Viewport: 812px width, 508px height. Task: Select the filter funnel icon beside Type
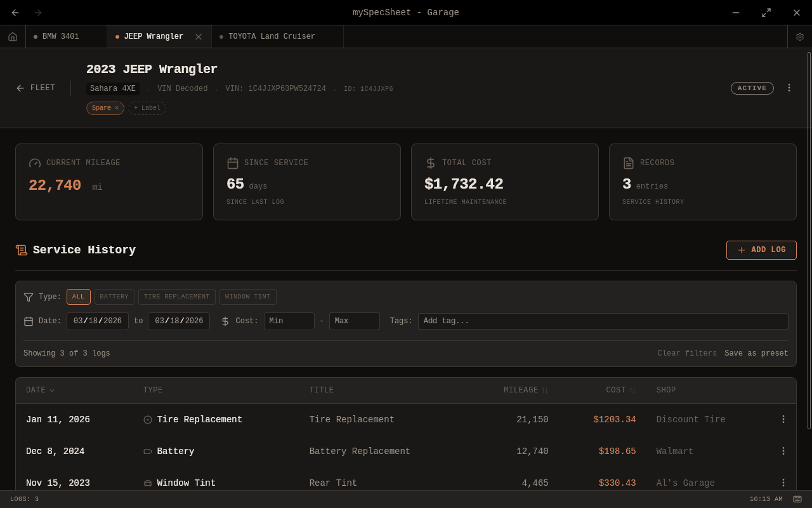point(28,297)
